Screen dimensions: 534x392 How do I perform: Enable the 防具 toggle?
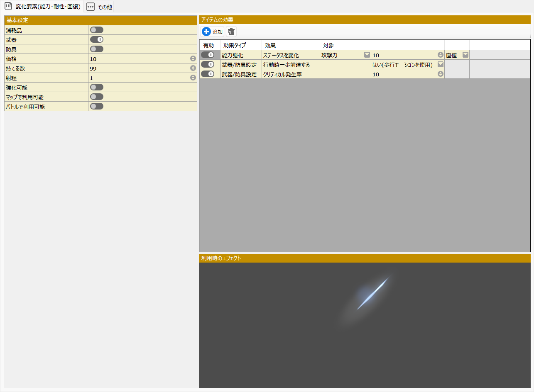(97, 49)
